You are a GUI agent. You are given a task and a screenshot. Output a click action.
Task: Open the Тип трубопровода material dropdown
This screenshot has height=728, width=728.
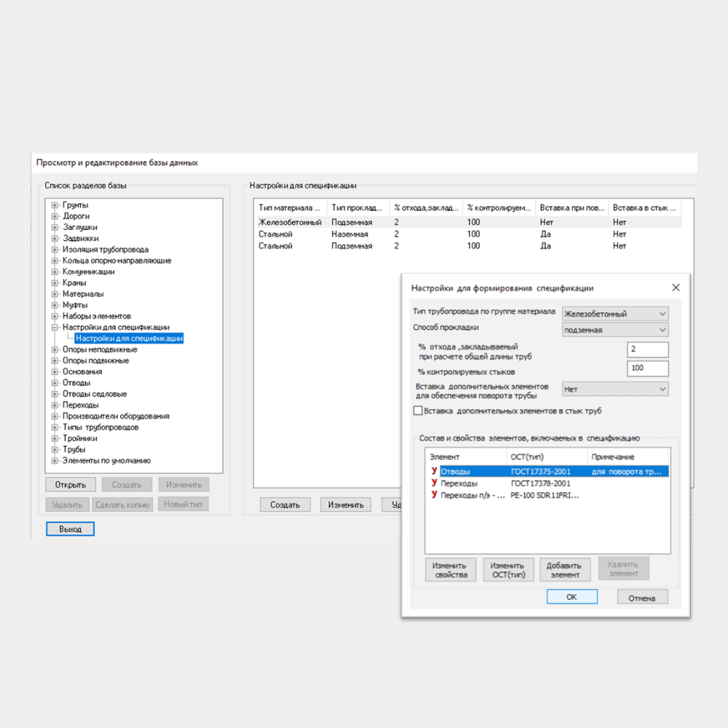click(661, 314)
